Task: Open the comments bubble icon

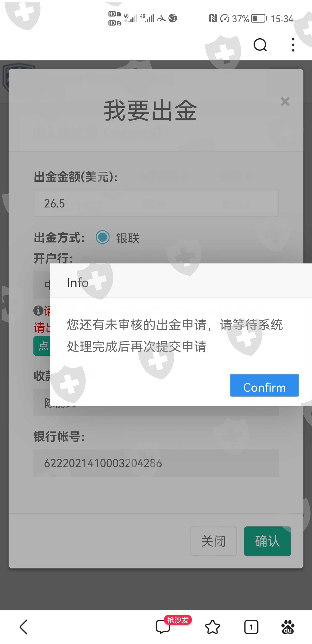Action: pos(163,627)
